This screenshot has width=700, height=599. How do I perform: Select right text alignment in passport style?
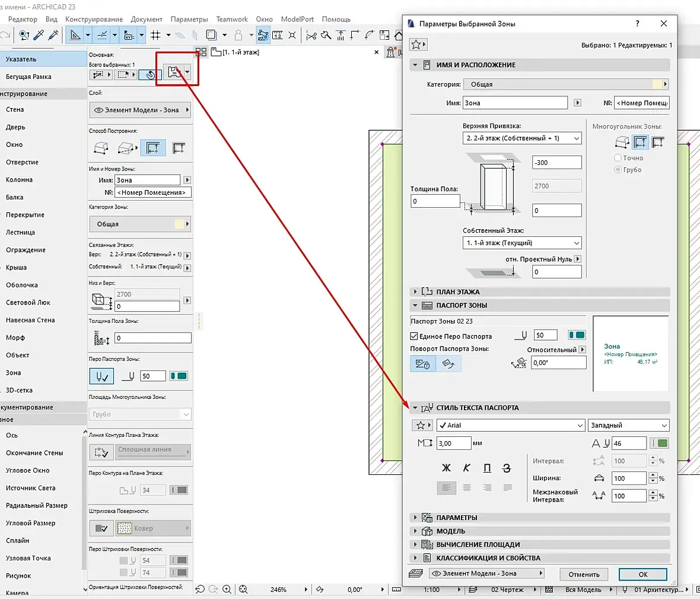487,488
